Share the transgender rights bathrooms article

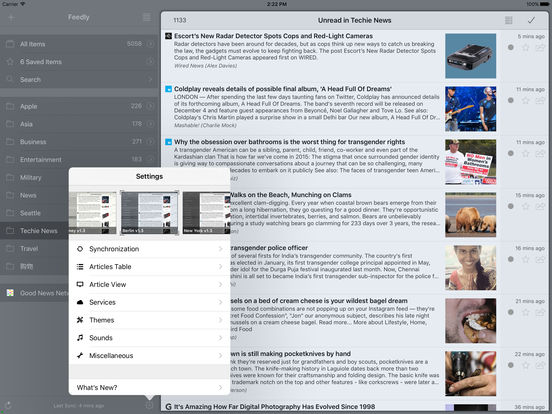tap(540, 153)
